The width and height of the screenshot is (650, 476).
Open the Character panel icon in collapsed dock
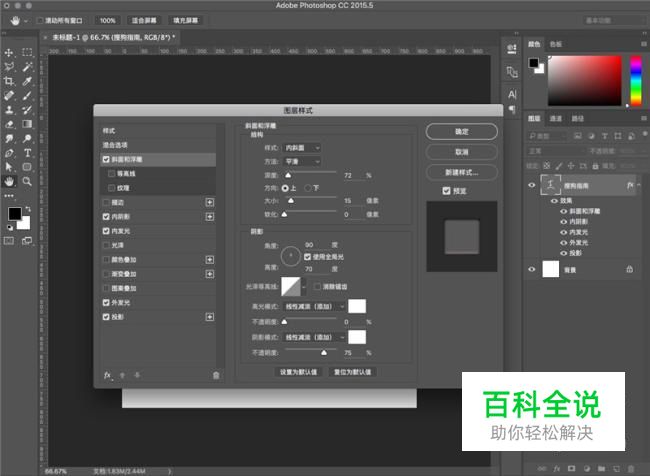[x=512, y=95]
